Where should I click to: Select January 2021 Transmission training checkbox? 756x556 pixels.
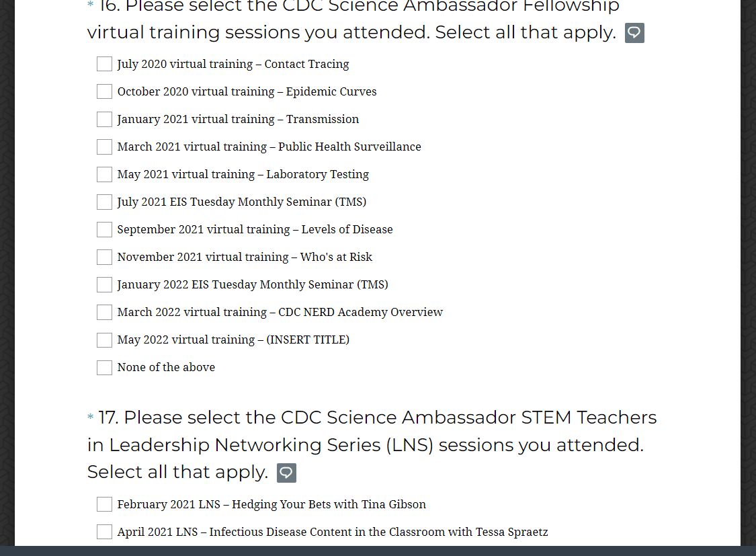(104, 119)
